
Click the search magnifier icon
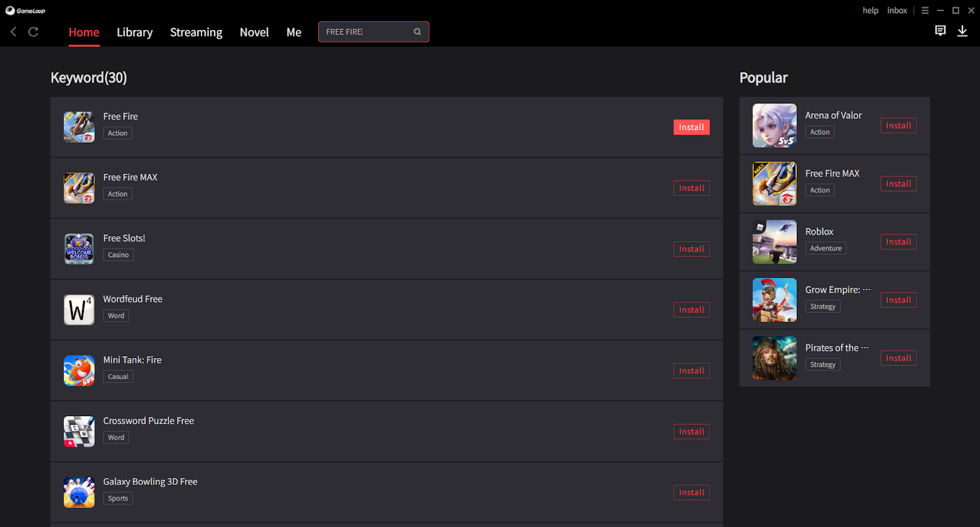pyautogui.click(x=417, y=32)
